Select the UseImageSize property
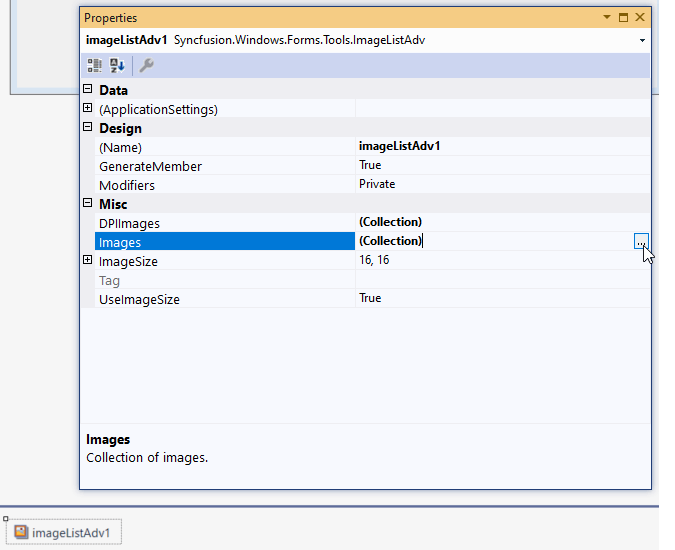 (x=225, y=299)
